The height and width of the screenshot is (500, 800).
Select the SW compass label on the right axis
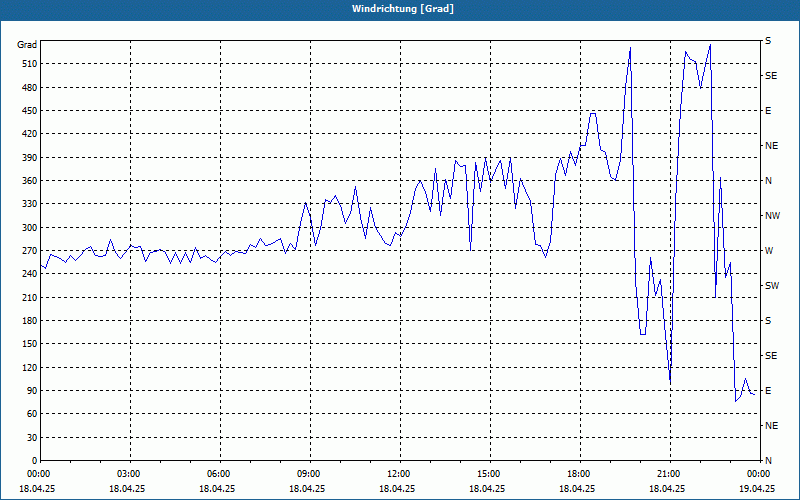pyautogui.click(x=772, y=286)
